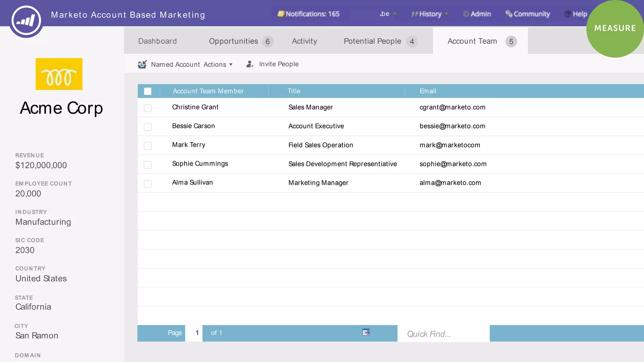Sort by Email column header

point(428,91)
